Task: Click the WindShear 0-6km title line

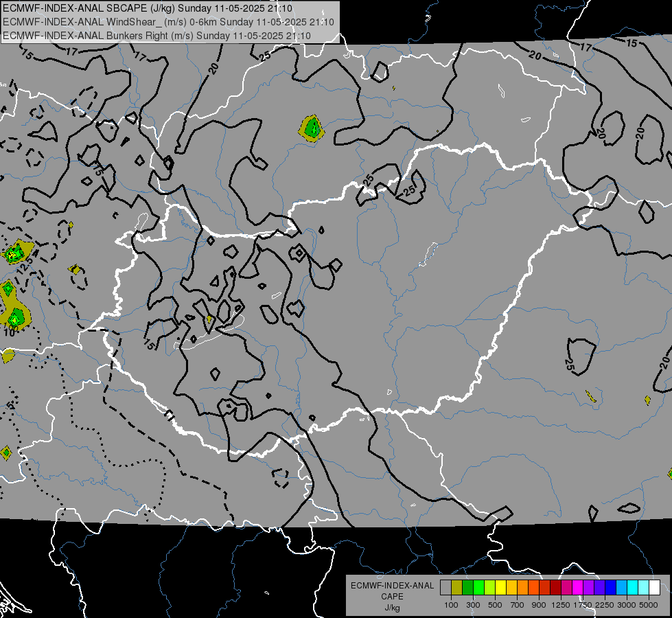Action: click(168, 22)
